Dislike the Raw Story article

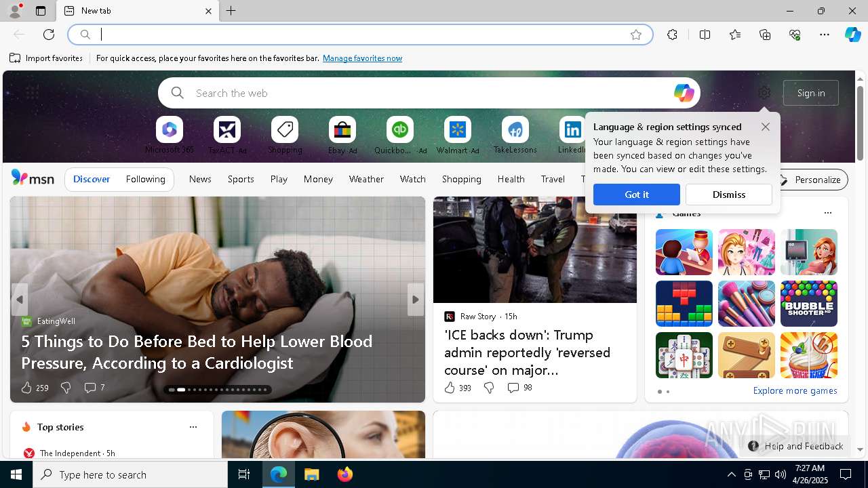pyautogui.click(x=489, y=388)
